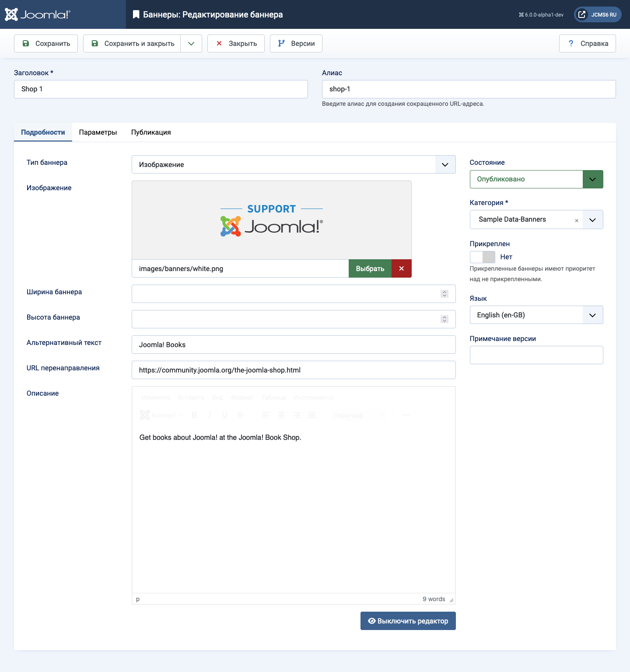
Task: Click Сохранить и закрыть button
Action: [x=132, y=43]
